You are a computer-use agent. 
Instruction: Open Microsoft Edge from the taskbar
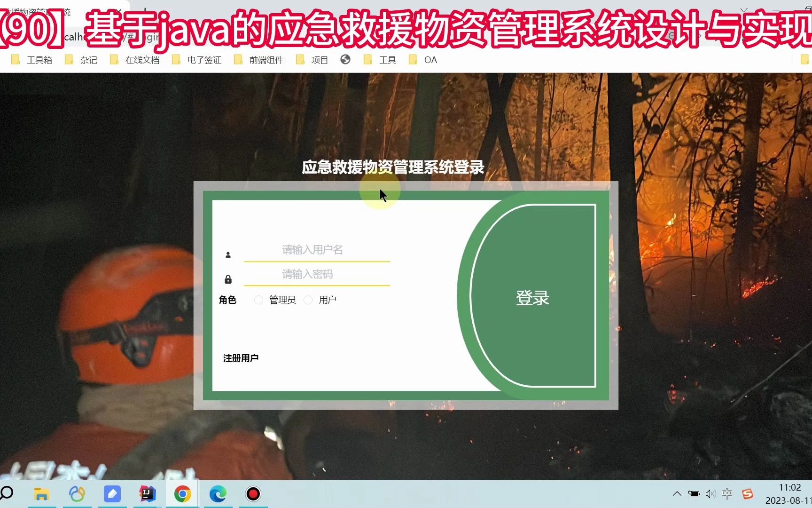pyautogui.click(x=218, y=494)
